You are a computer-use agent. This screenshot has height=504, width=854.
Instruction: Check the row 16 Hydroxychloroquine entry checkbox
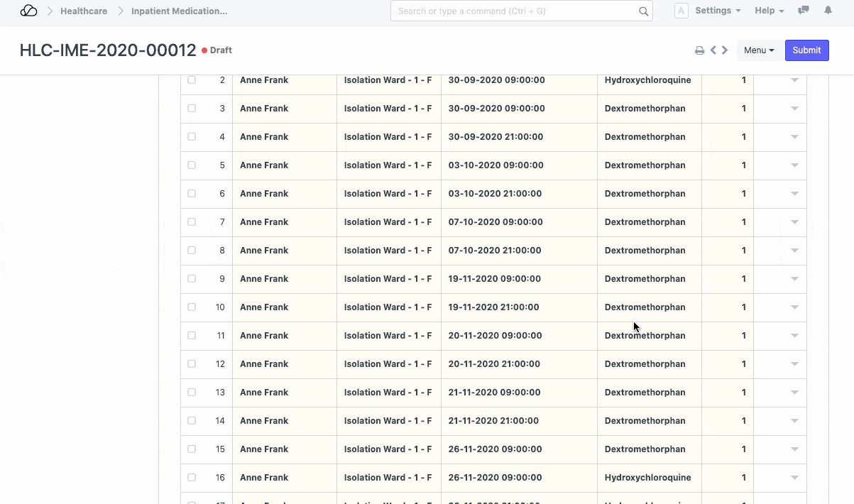pos(192,478)
